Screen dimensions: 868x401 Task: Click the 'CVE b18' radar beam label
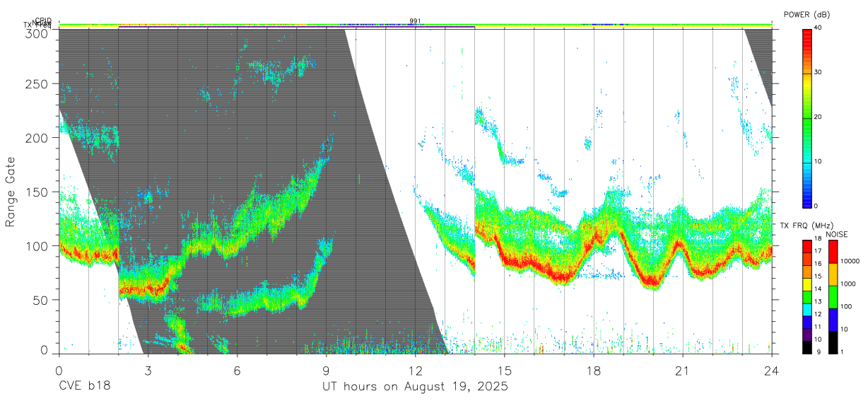84,387
